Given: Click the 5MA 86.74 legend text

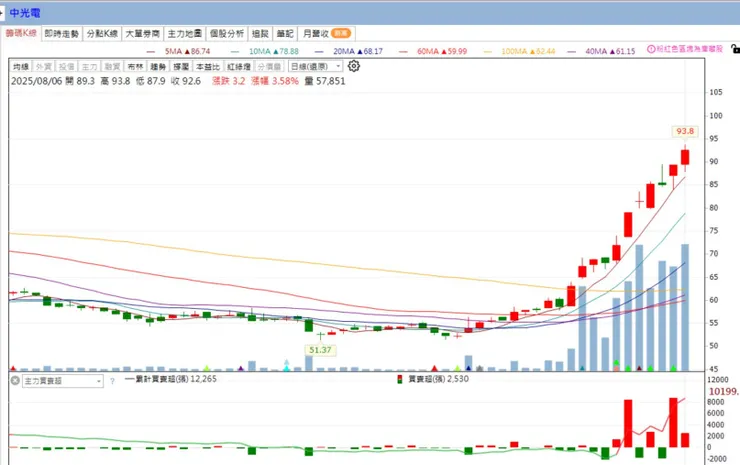Looking at the screenshot, I should coord(187,51).
